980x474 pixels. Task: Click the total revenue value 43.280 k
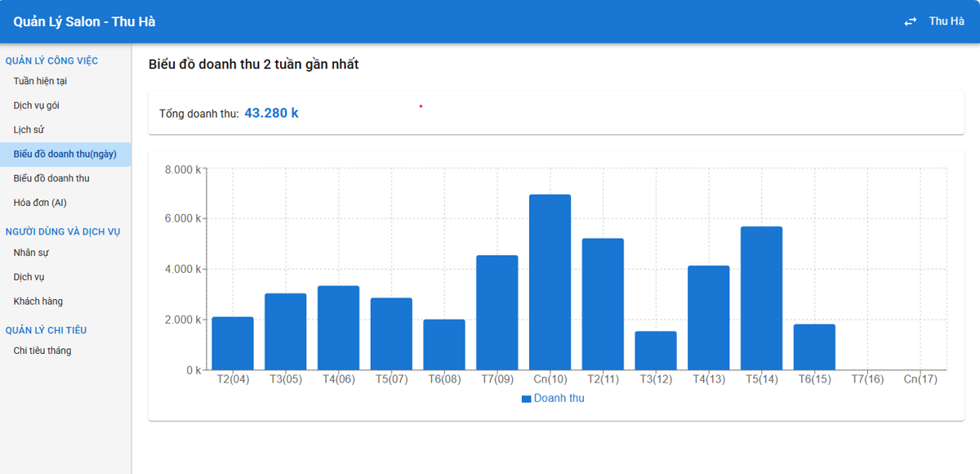point(271,113)
